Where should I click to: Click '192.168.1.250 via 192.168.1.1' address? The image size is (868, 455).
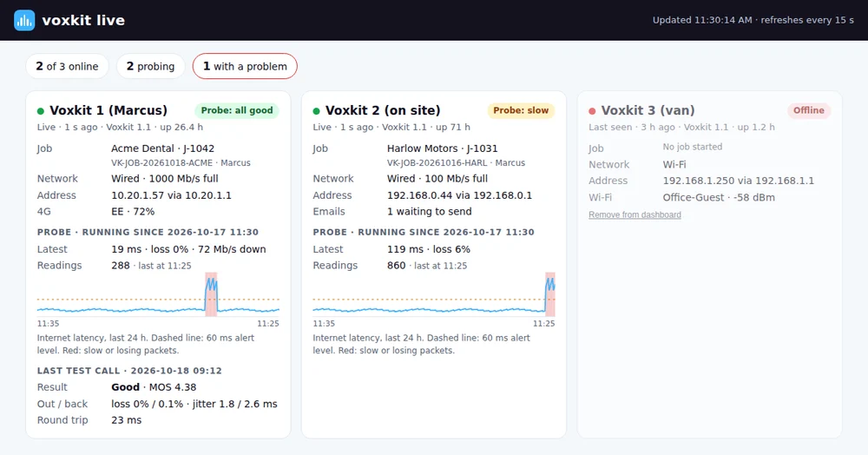click(x=739, y=181)
